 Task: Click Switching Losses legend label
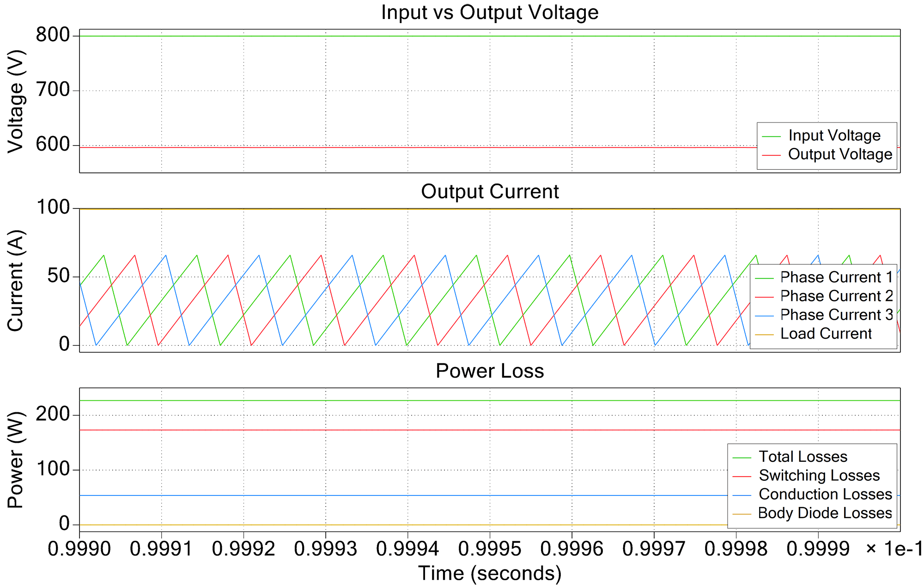pos(819,476)
